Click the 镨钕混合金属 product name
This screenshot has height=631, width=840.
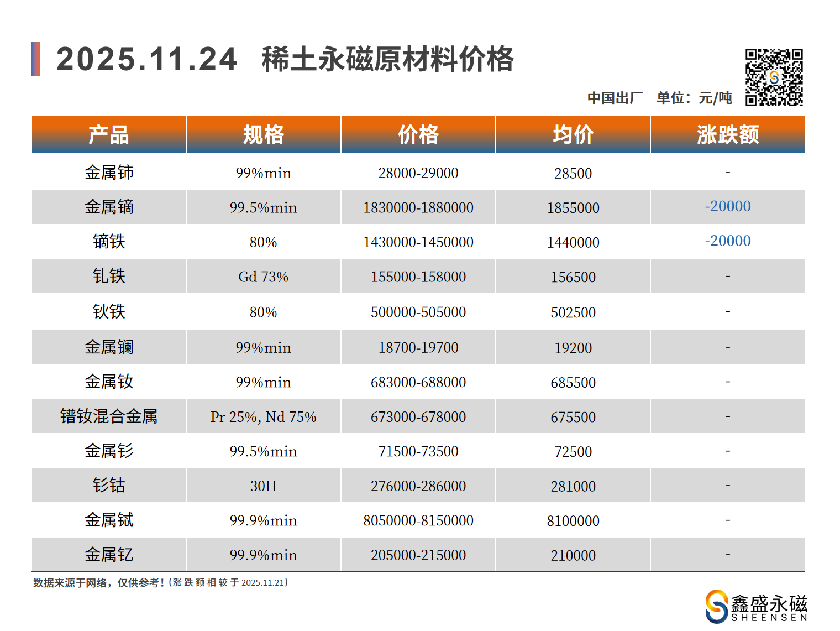[x=109, y=416]
